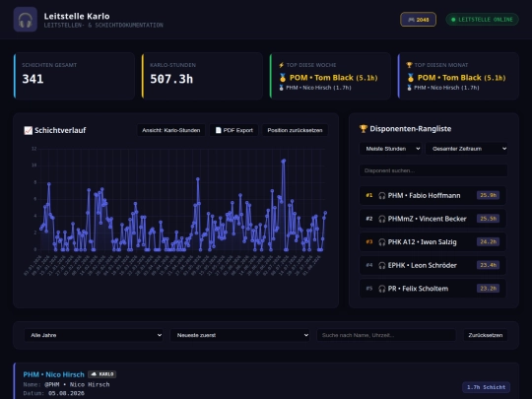Click gold medal icon in Top Diese Woche
This screenshot has height=399, width=532.
pyautogui.click(x=283, y=78)
